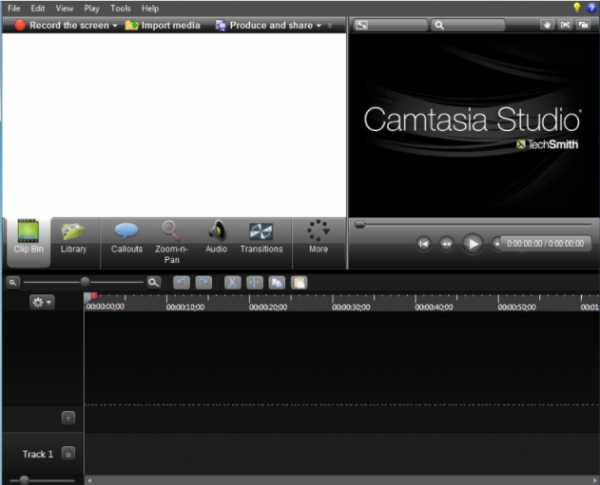
Task: Click the Split icon on timeline toolbar
Action: tap(254, 283)
